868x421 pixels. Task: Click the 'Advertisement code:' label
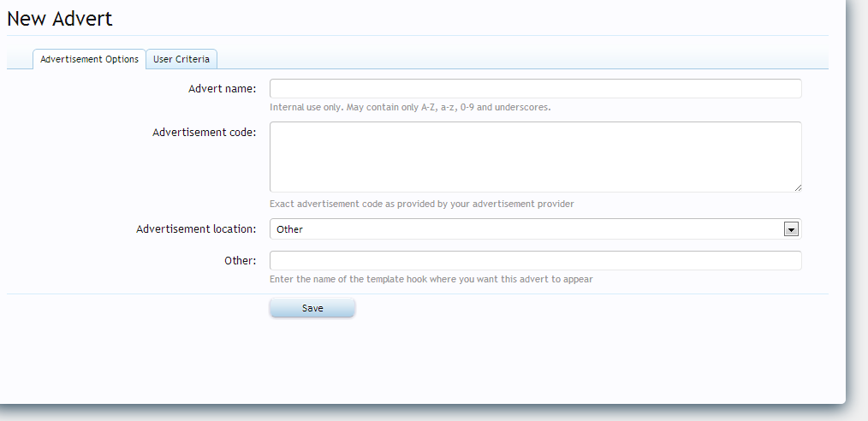204,132
